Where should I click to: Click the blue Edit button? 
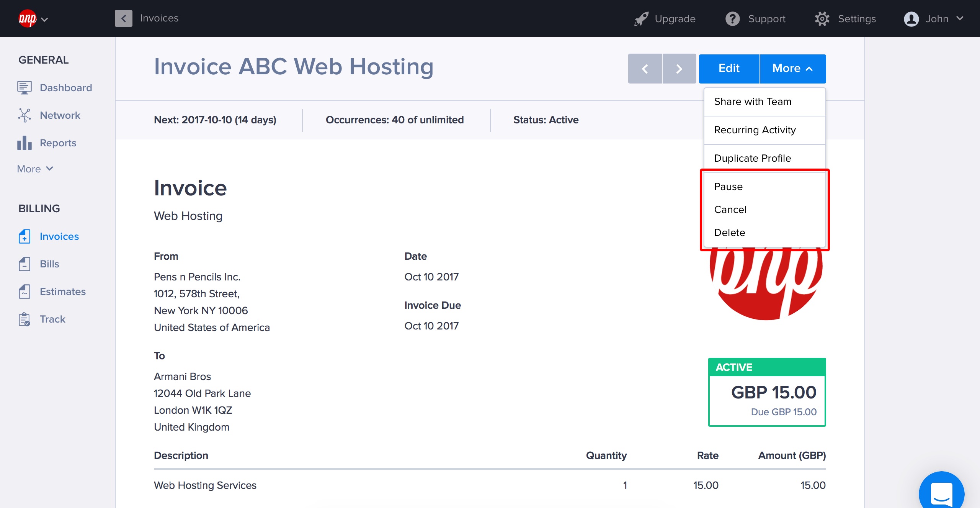pyautogui.click(x=729, y=69)
